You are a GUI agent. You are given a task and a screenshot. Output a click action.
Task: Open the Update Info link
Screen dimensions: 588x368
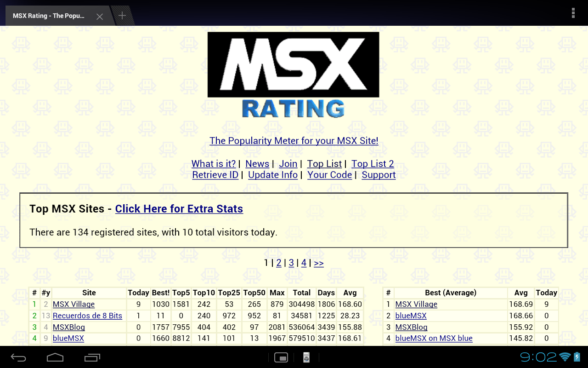(273, 175)
